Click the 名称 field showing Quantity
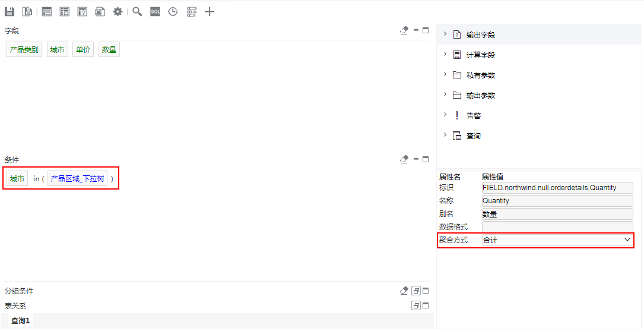The width and height of the screenshot is (644, 331). pyautogui.click(x=557, y=201)
